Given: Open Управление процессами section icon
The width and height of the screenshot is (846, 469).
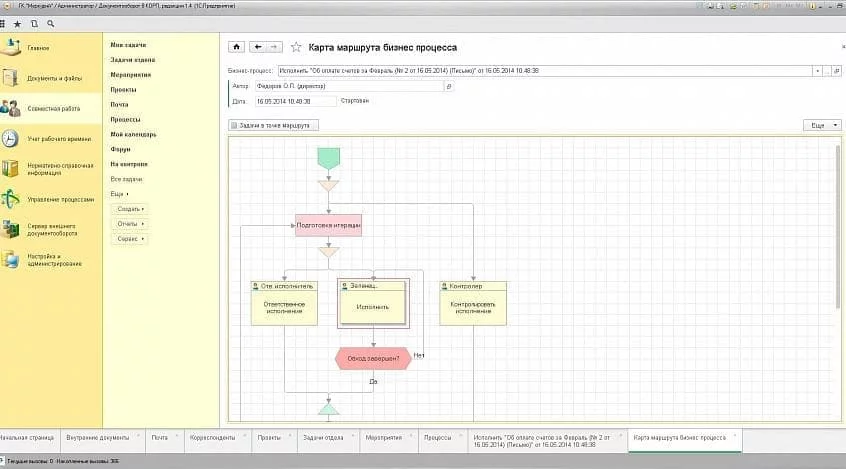Looking at the screenshot, I should click(x=10, y=199).
